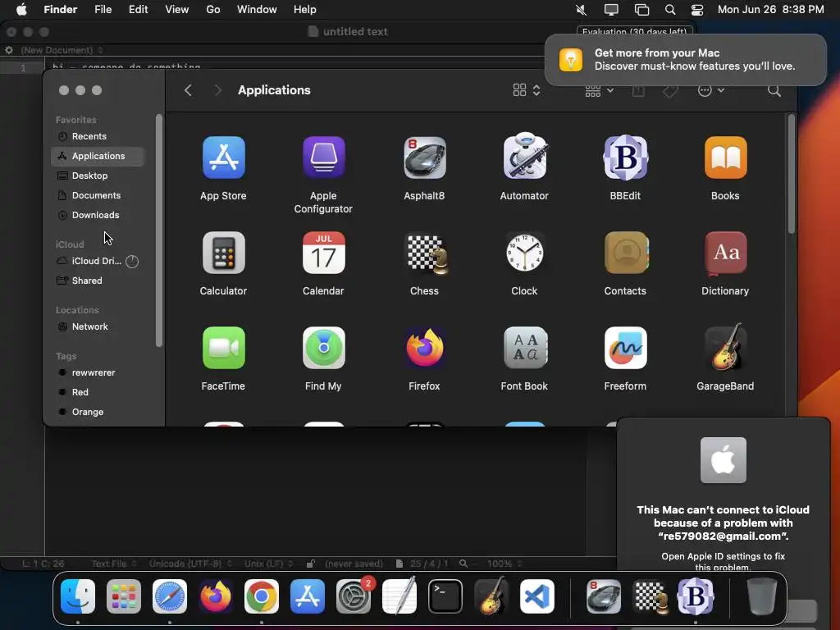Open the (New Document) popup in BBEdit

coord(62,50)
